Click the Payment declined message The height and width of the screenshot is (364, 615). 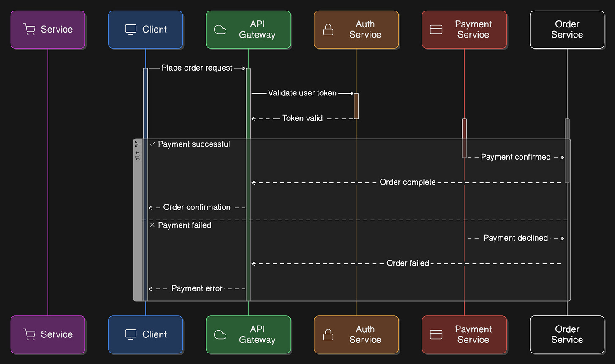tap(516, 238)
